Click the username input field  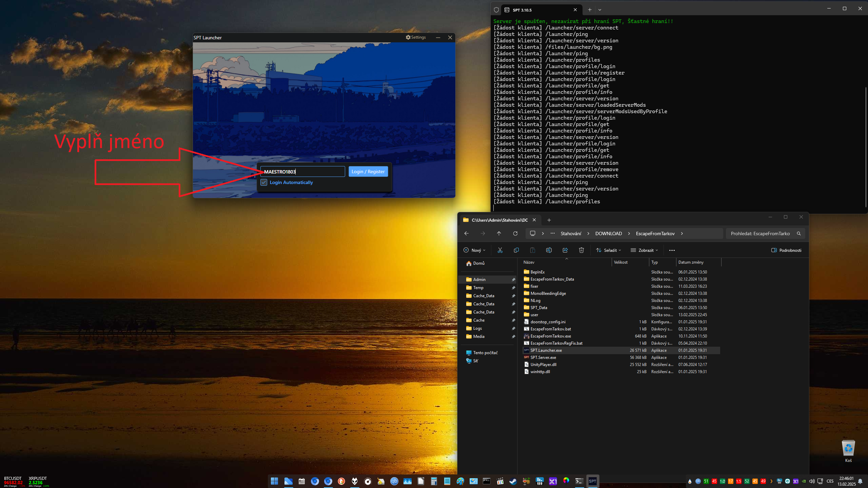(x=302, y=172)
